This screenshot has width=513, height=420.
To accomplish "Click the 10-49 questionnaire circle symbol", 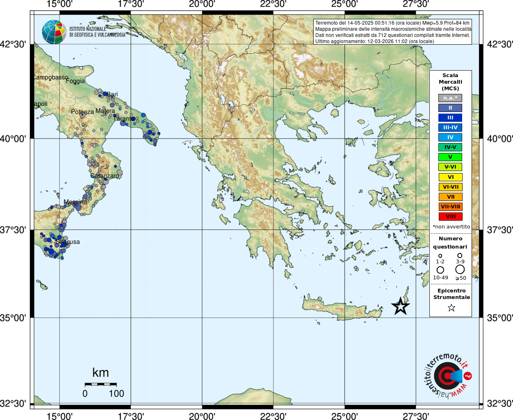I will coord(440,270).
